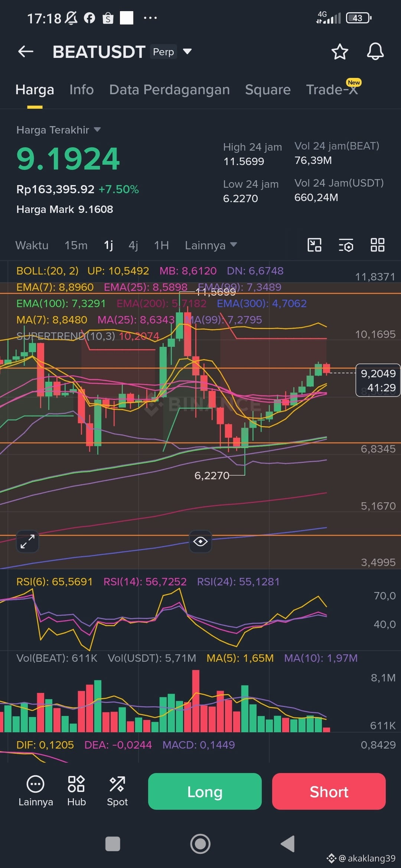Select the 4j timeframe
Image resolution: width=401 pixels, height=868 pixels.
[133, 245]
